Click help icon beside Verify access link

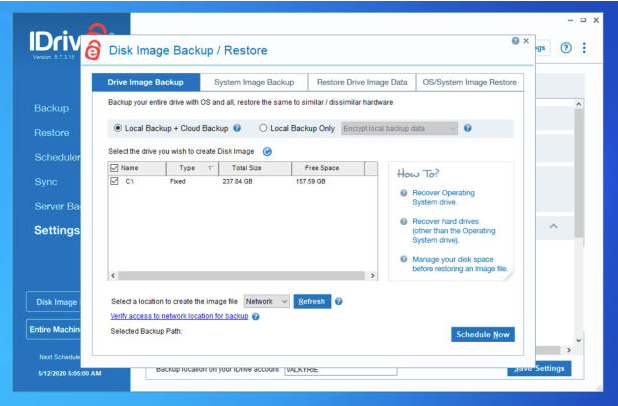pyautogui.click(x=256, y=317)
